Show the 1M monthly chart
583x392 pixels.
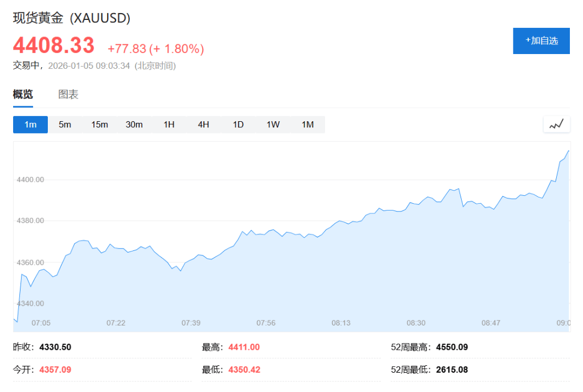[x=307, y=125]
